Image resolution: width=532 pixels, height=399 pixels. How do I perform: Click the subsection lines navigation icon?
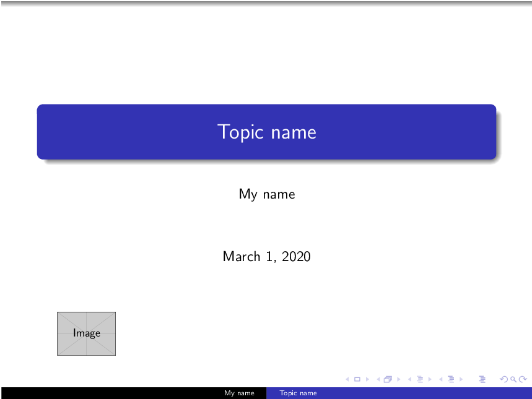coord(419,379)
